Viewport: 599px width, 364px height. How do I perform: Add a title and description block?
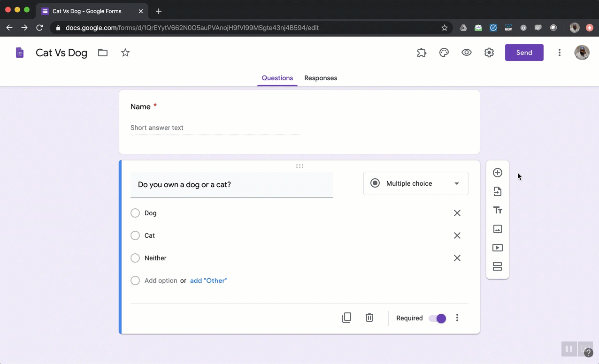click(498, 210)
